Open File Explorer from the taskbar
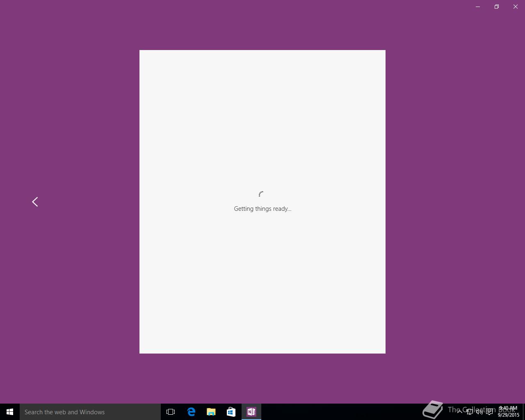Viewport: 525px width, 420px height. (211, 412)
